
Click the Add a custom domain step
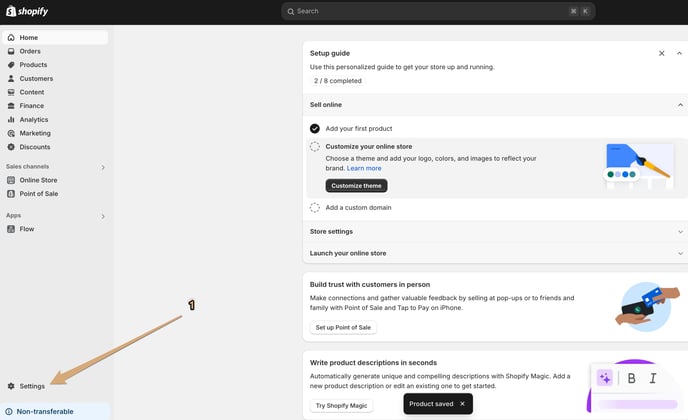[x=358, y=208]
